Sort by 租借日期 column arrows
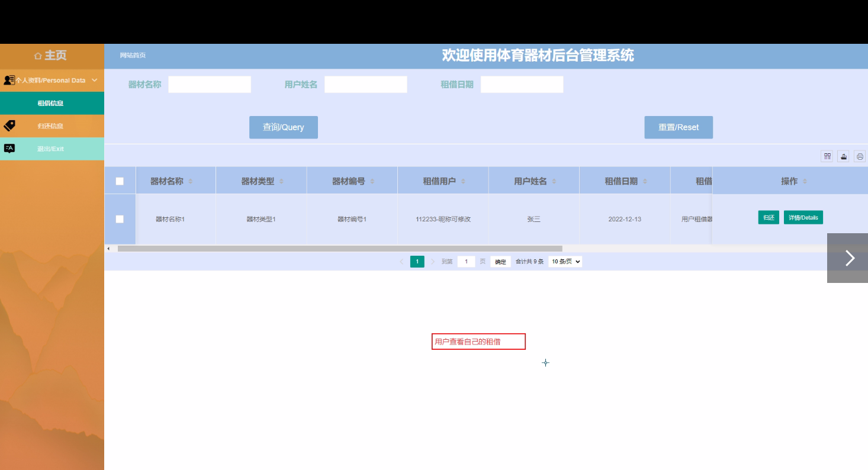This screenshot has height=470, width=868. pyautogui.click(x=645, y=182)
